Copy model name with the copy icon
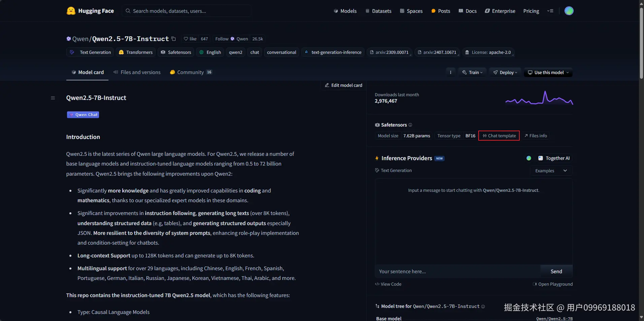The height and width of the screenshot is (321, 644). point(173,39)
